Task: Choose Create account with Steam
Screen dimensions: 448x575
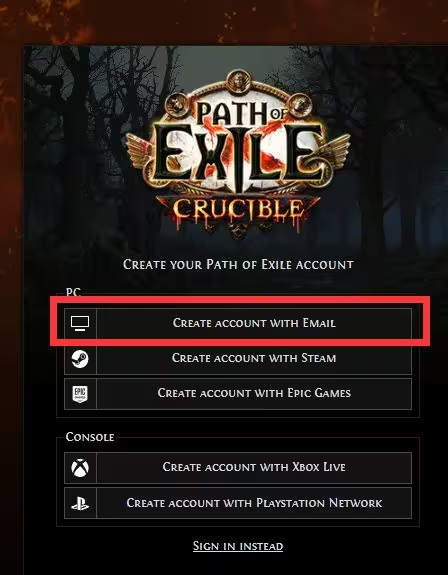Action: [238, 359]
